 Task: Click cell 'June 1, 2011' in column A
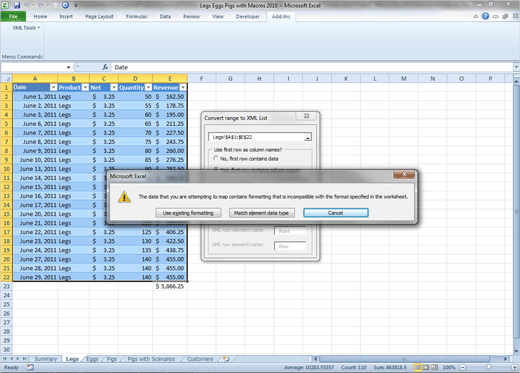(x=35, y=97)
